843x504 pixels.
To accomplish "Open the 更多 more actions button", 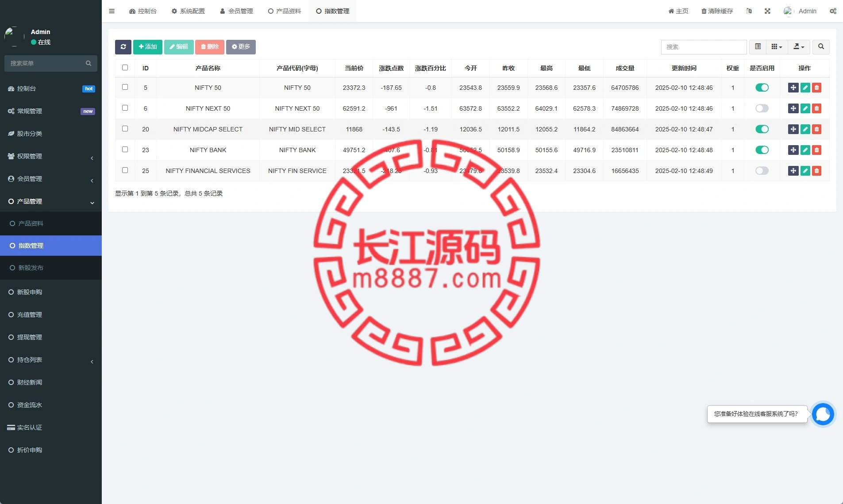I will pyautogui.click(x=241, y=47).
